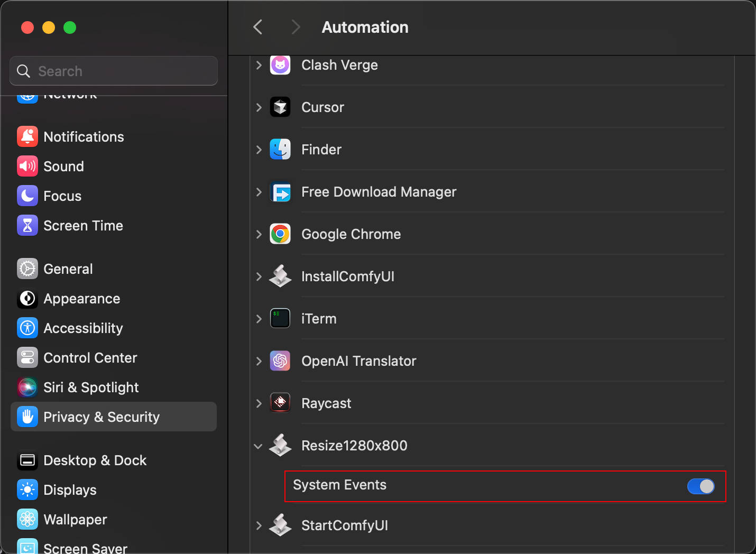The height and width of the screenshot is (554, 756).
Task: Expand the StartComfyUI chevron
Action: [259, 525]
